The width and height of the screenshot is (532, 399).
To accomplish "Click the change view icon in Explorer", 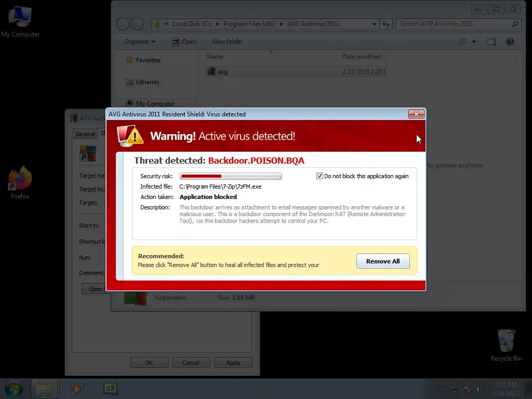I will (x=462, y=42).
